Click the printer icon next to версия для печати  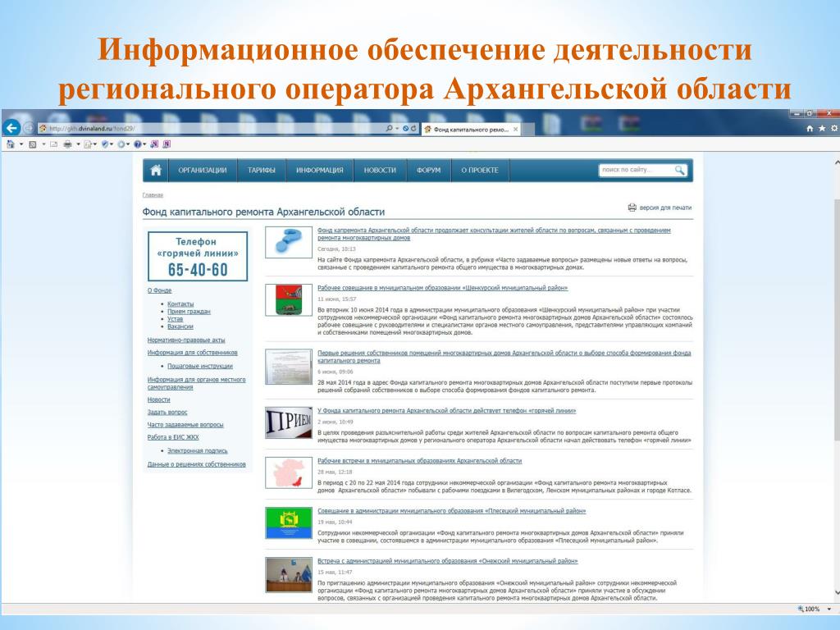tap(632, 208)
